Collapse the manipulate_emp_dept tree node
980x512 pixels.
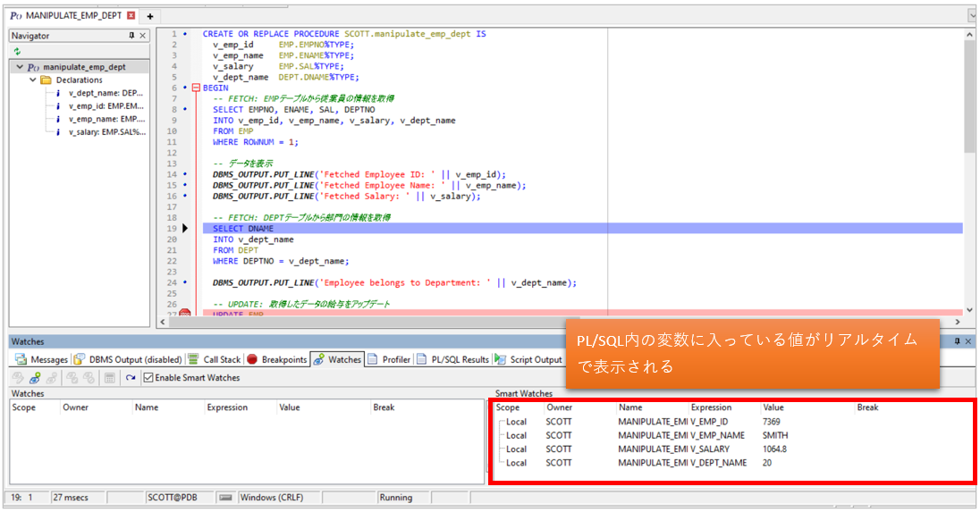click(x=19, y=67)
